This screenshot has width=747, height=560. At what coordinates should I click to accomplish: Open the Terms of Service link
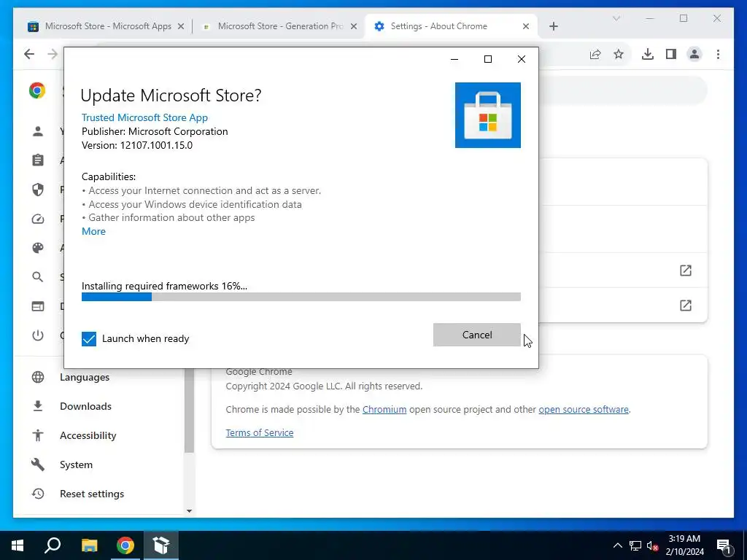[x=259, y=433]
